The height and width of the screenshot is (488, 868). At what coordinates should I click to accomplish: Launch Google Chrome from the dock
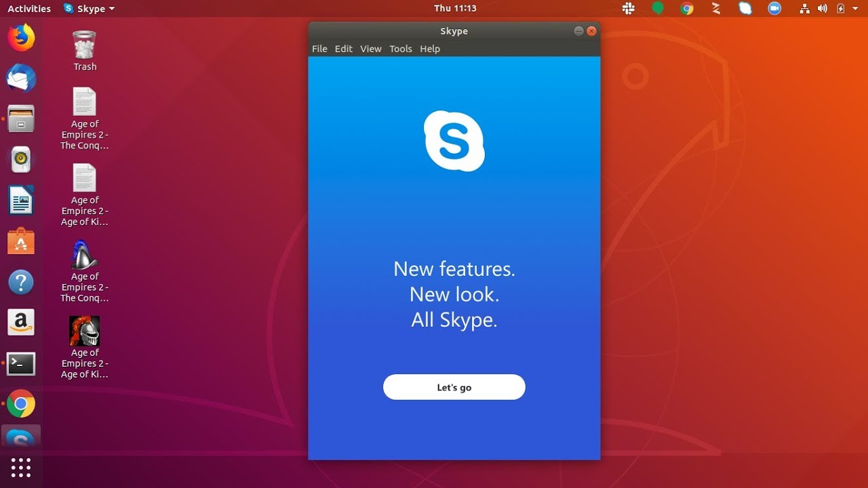click(21, 405)
